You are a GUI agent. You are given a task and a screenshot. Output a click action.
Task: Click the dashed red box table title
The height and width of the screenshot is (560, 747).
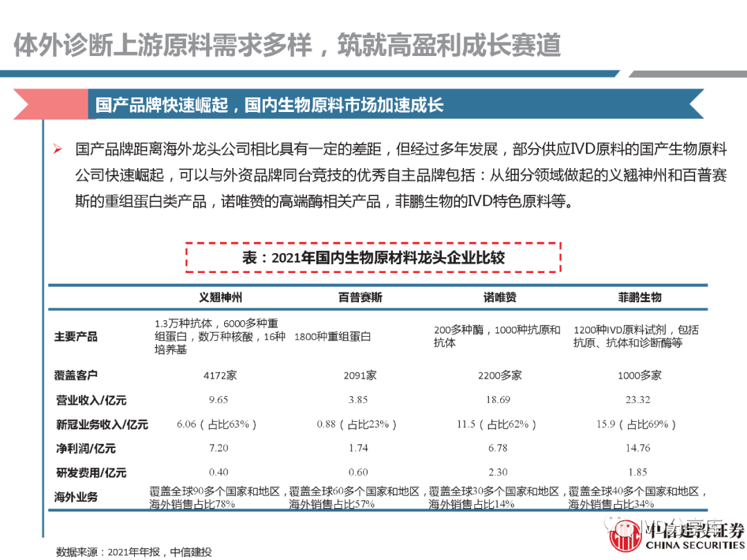373,258
